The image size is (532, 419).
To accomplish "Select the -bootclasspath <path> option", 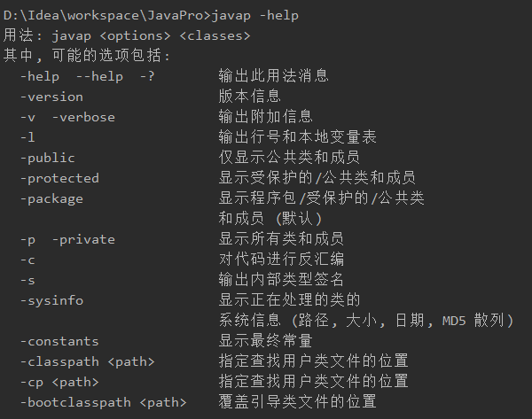I will click(x=104, y=402).
